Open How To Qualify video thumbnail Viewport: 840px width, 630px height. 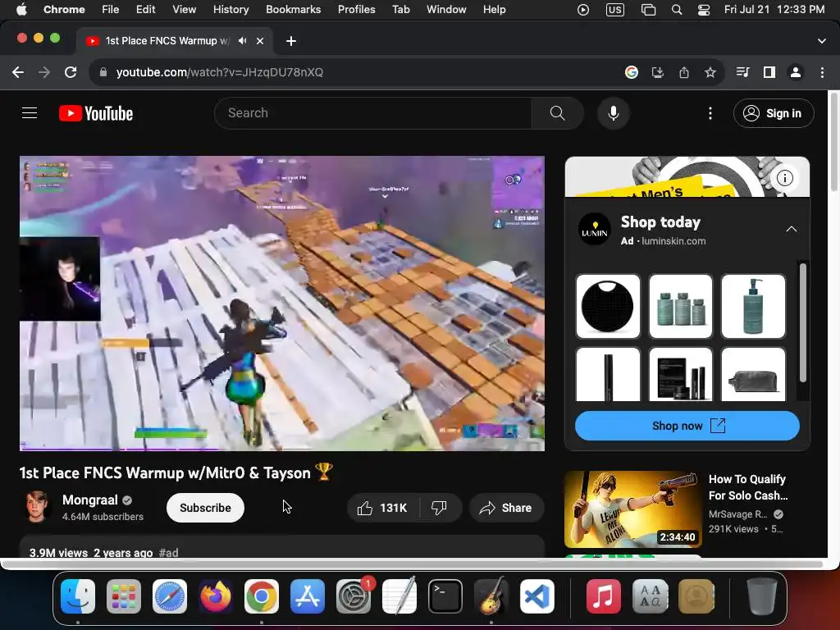coord(632,509)
